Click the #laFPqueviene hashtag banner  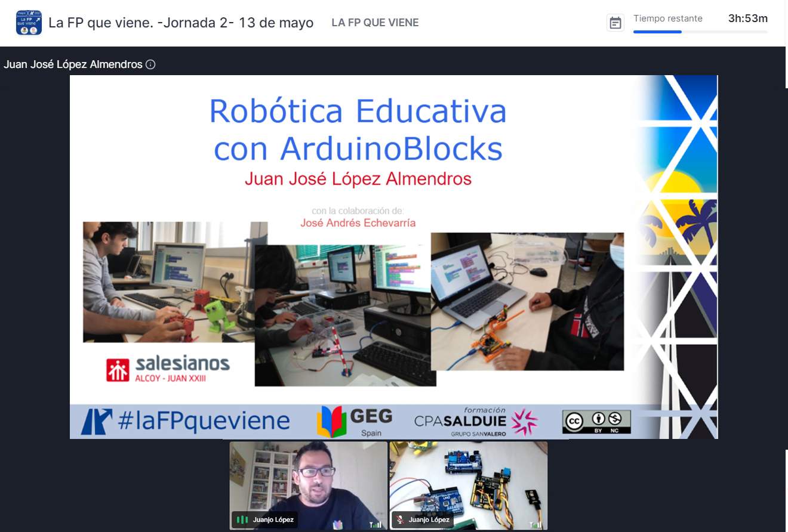click(x=185, y=422)
